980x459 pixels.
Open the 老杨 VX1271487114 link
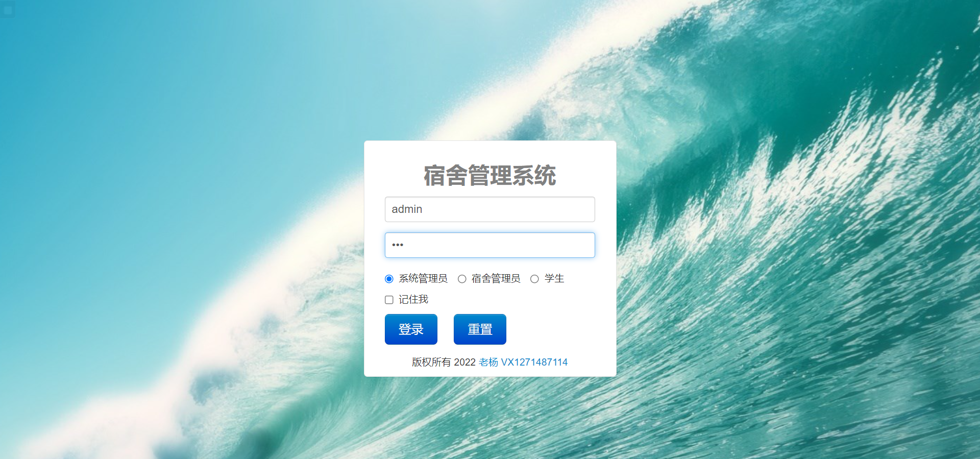523,362
